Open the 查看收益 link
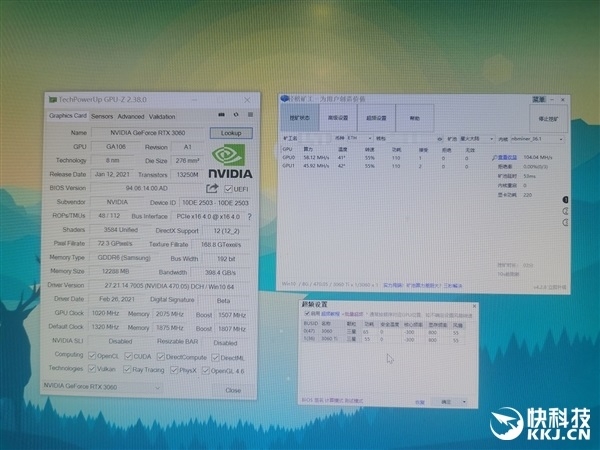 [x=507, y=158]
